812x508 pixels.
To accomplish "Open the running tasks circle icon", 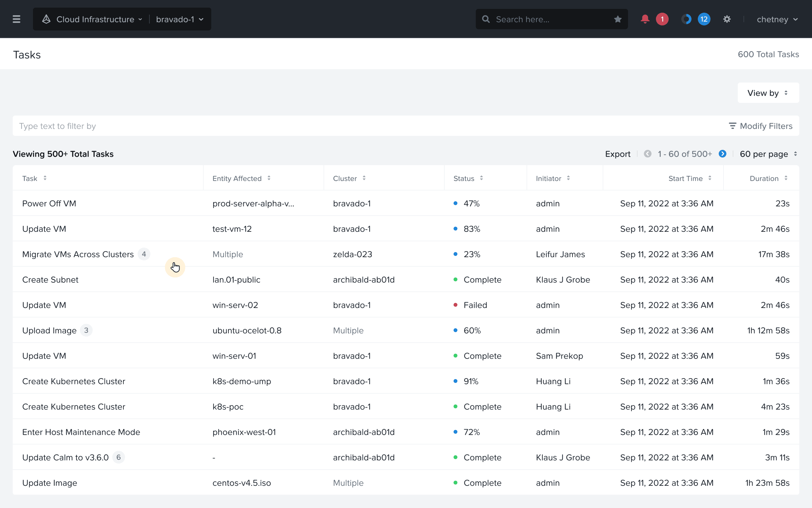I will [x=686, y=19].
